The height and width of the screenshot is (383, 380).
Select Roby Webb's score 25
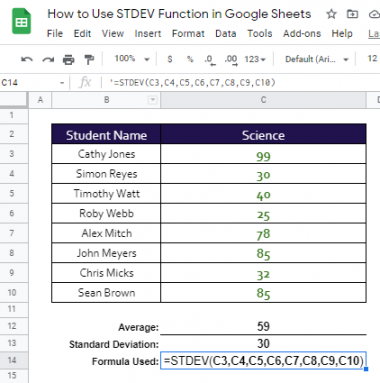pos(263,213)
